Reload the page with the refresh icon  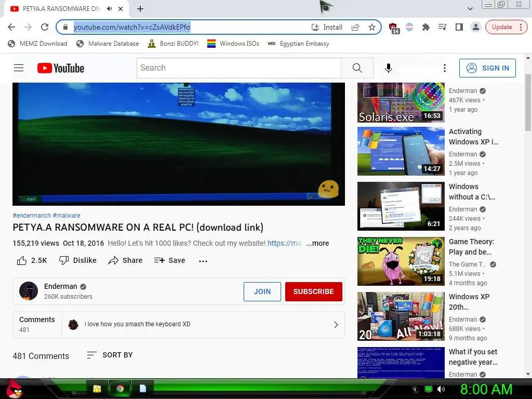(45, 27)
